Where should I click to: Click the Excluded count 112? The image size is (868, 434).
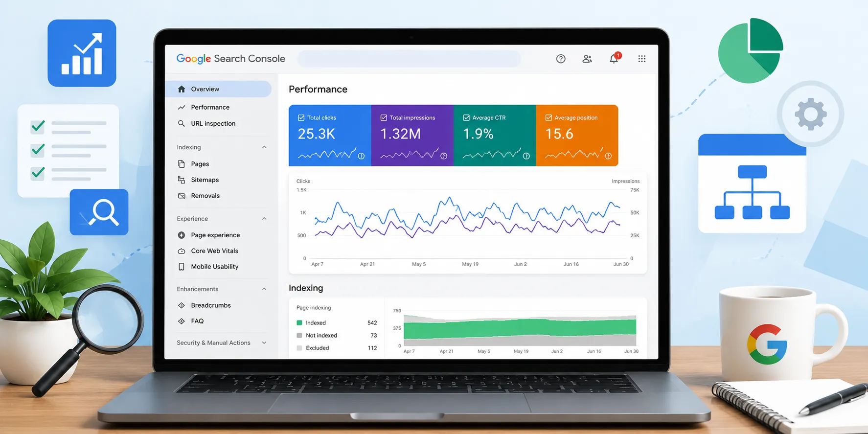(x=372, y=348)
